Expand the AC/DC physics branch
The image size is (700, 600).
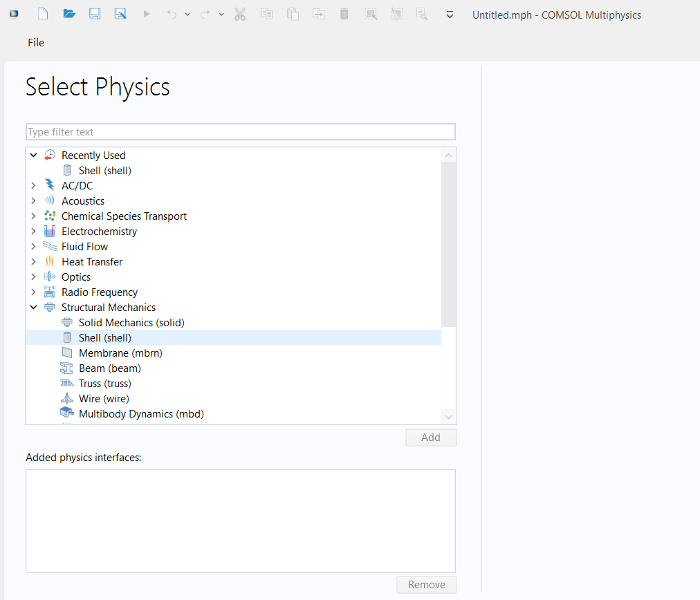click(33, 186)
